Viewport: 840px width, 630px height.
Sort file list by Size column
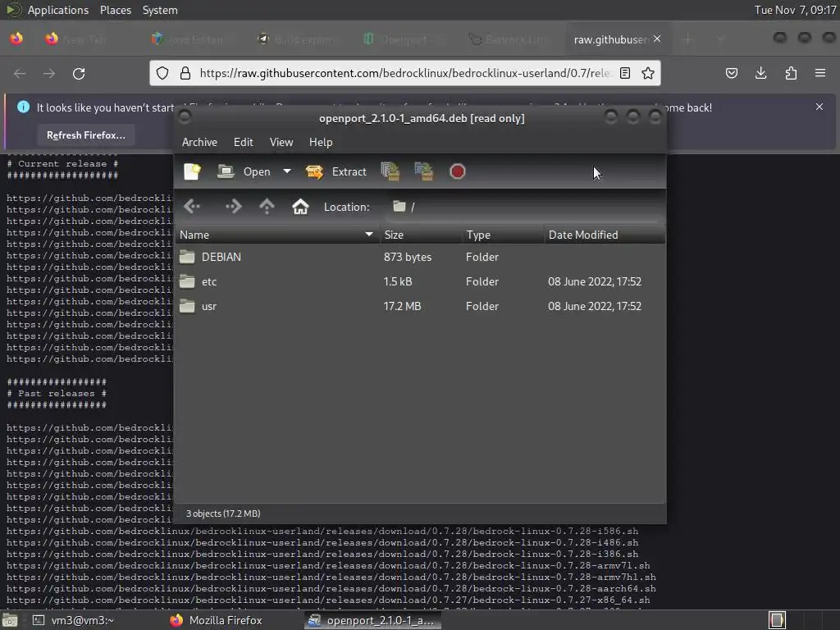(x=421, y=235)
